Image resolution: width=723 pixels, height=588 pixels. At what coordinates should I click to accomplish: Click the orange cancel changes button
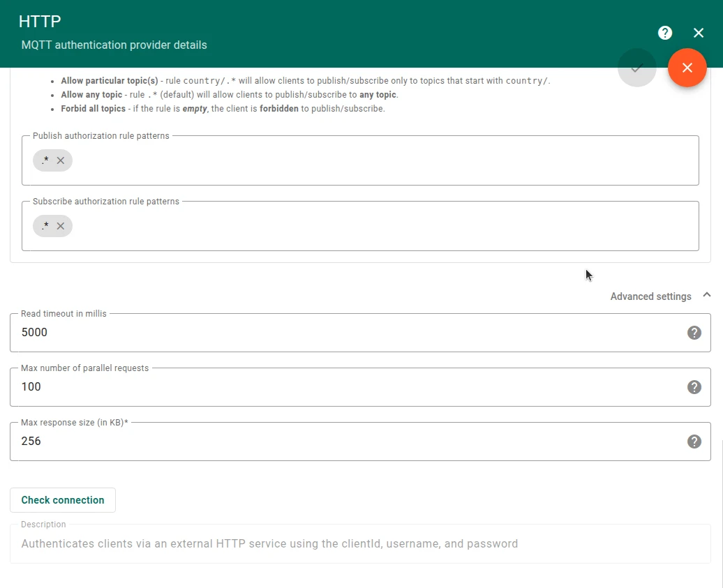point(687,68)
